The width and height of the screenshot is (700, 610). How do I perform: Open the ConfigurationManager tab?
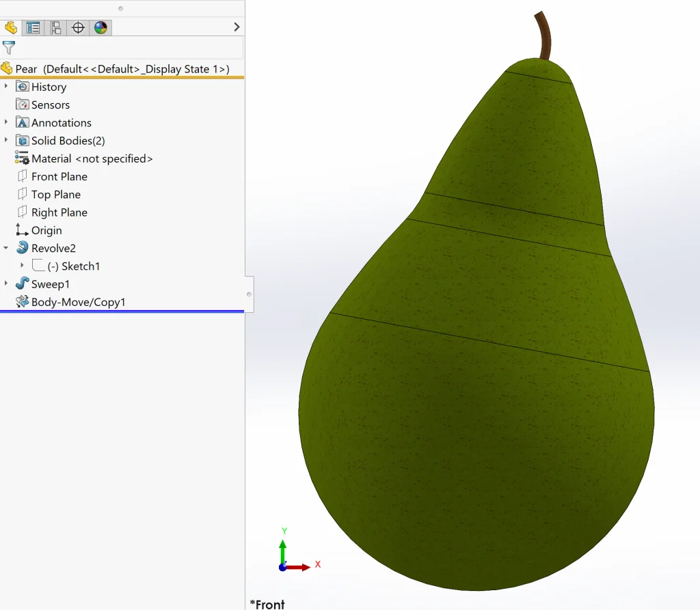tap(55, 27)
